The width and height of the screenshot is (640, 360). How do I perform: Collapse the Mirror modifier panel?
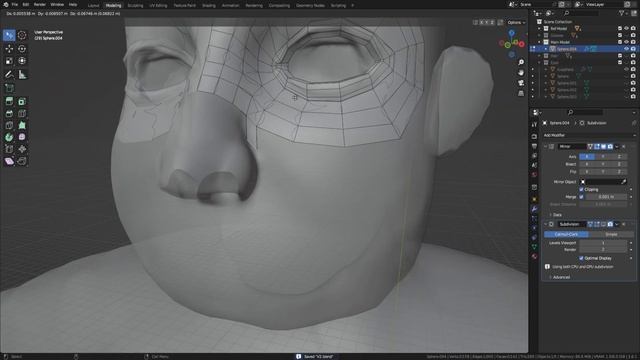click(x=545, y=147)
